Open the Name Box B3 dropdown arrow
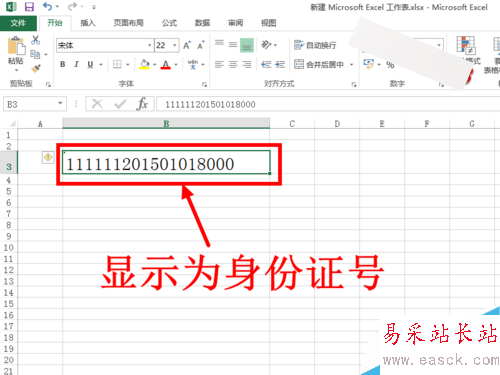Viewport: 500px width, 375px height. point(60,104)
